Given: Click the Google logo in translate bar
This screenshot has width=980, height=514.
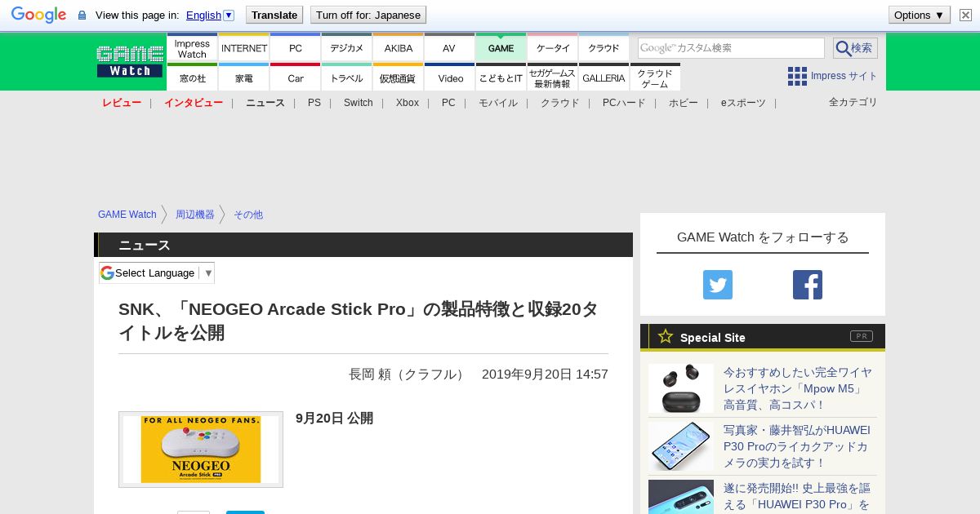Looking at the screenshot, I should pyautogui.click(x=38, y=15).
